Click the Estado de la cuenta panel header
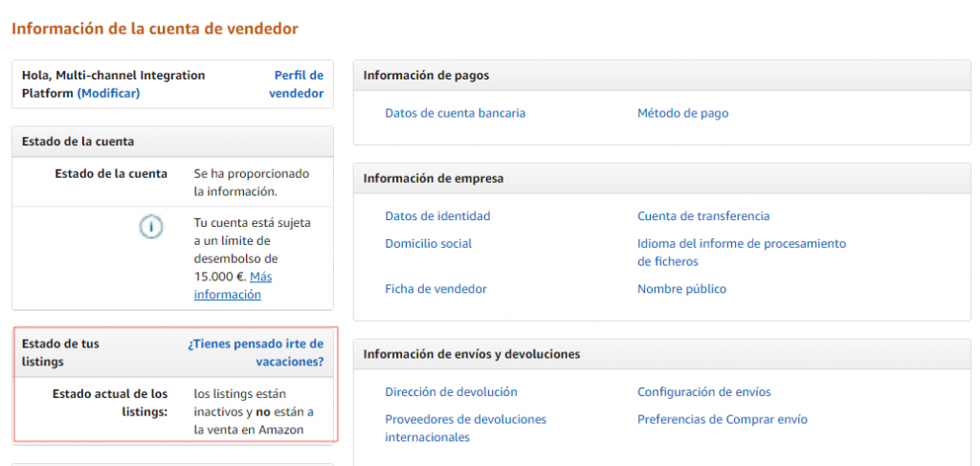This screenshot has width=980, height=466. pos(78,142)
